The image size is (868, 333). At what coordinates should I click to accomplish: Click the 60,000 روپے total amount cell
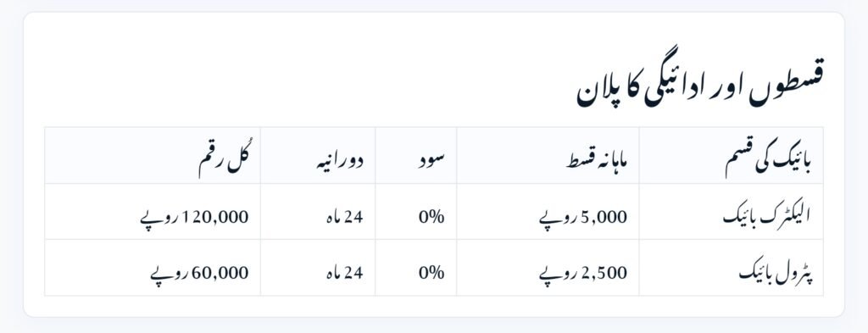point(200,273)
